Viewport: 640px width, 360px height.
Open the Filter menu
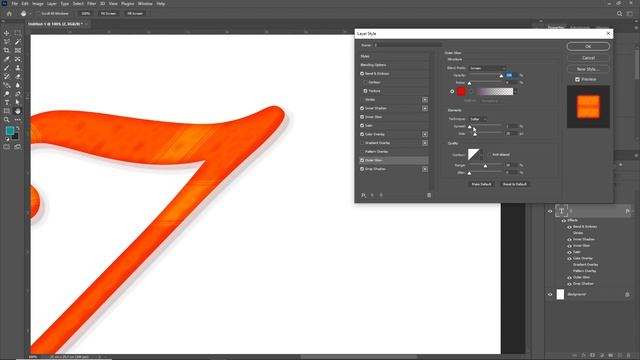click(91, 4)
